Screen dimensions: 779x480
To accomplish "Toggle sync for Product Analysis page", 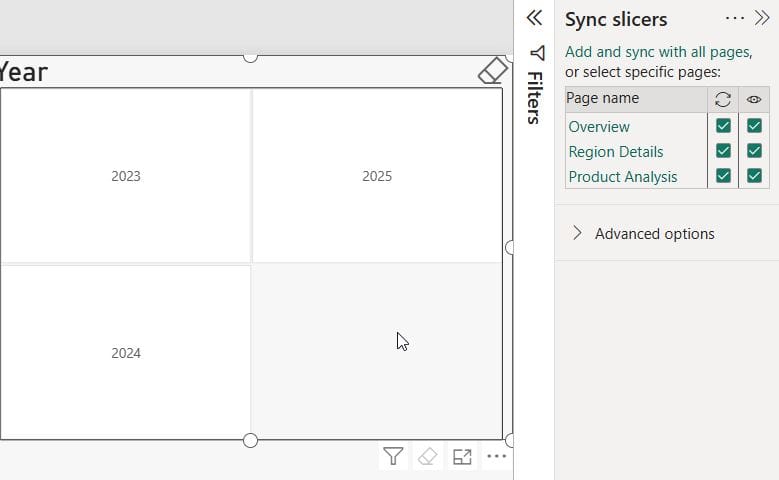I will (x=723, y=175).
